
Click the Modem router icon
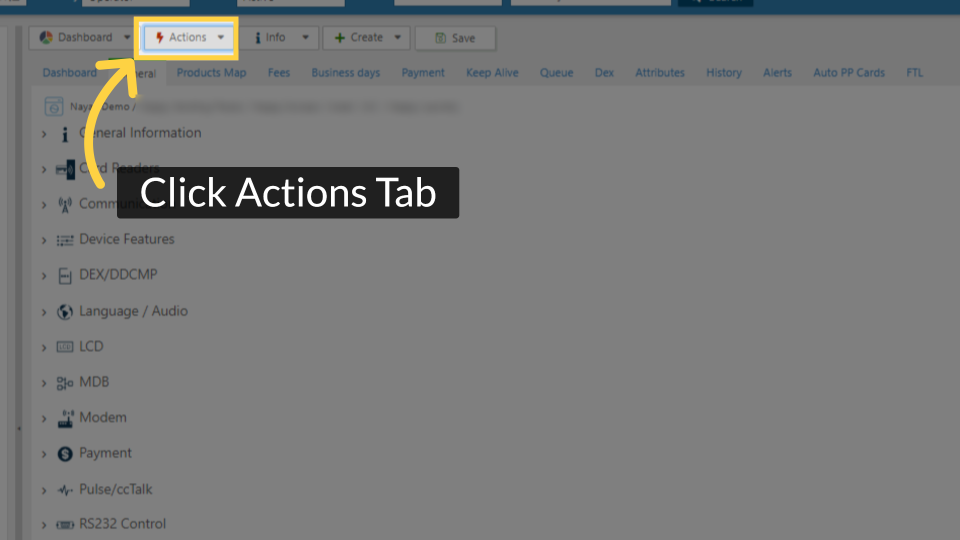[x=65, y=419]
